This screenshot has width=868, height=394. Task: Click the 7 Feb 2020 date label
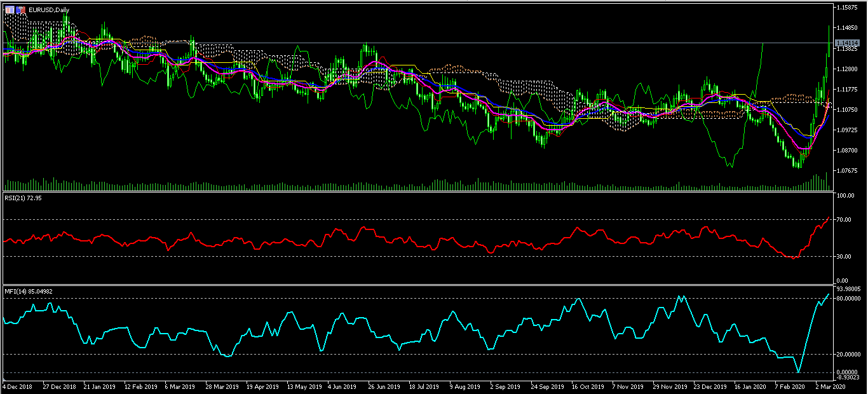coord(789,386)
